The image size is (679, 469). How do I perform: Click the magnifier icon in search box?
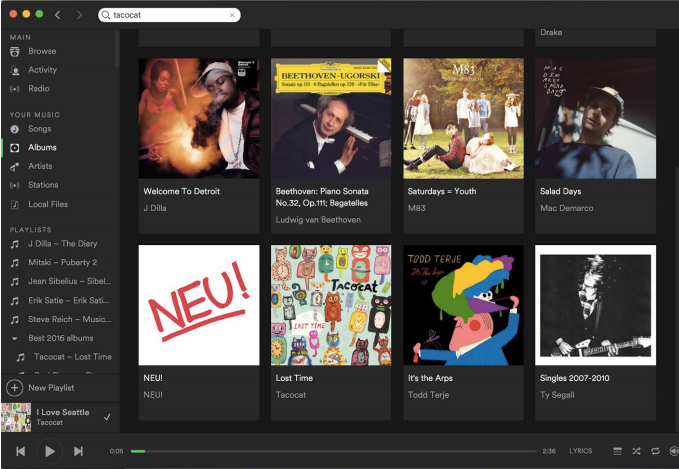coord(105,15)
